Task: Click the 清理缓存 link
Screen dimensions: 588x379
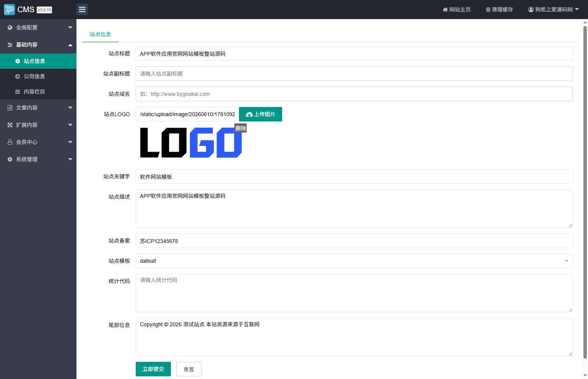Action: [499, 10]
